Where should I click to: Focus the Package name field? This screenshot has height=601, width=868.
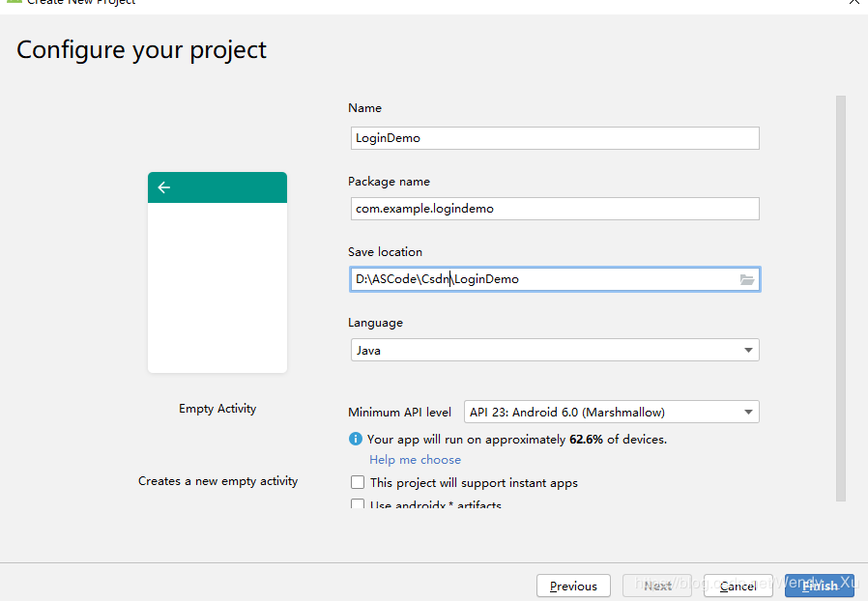(x=554, y=209)
